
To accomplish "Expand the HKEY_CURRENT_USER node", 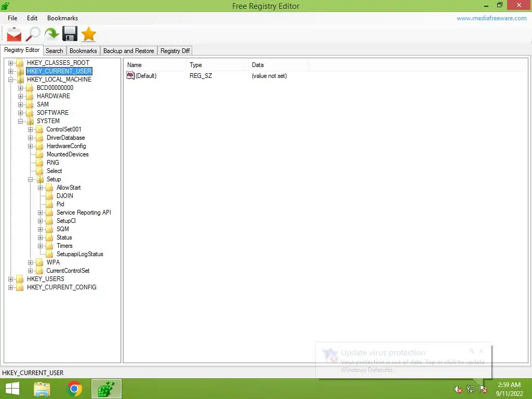I will (x=10, y=71).
